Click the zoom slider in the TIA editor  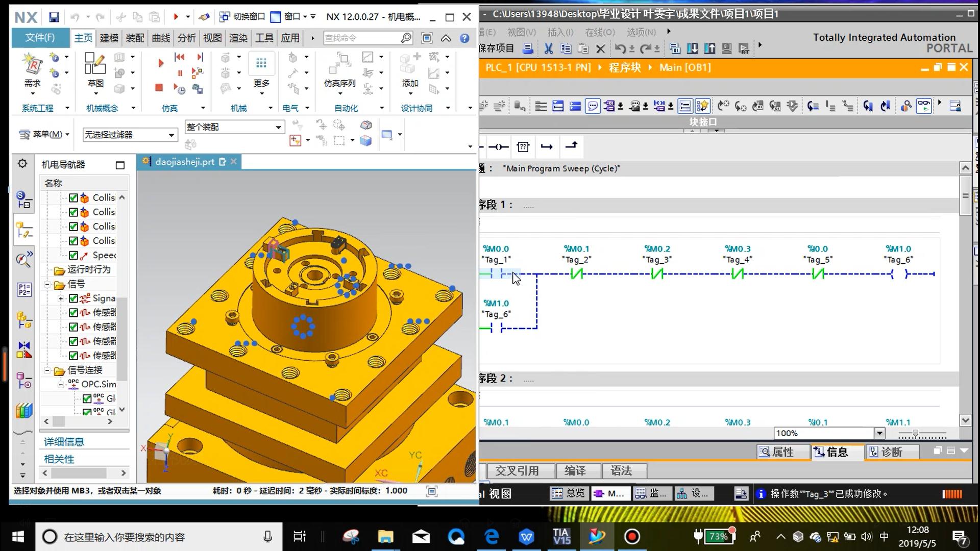[916, 434]
